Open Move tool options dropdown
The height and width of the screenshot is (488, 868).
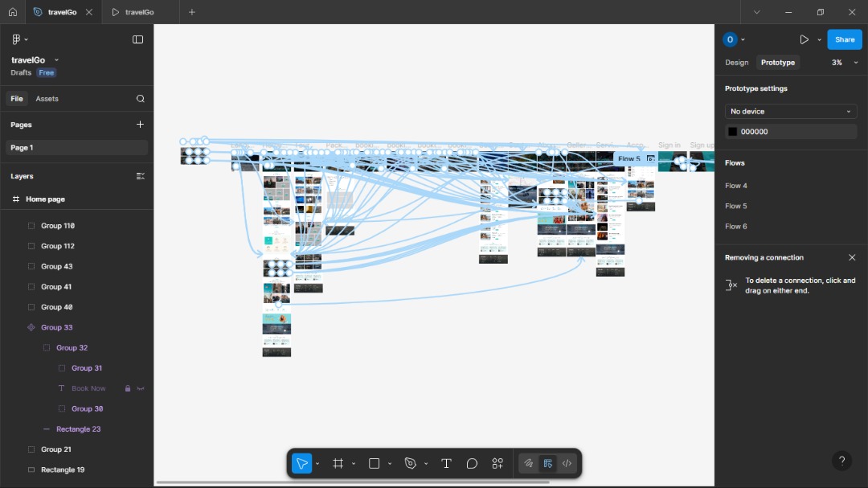pos(317,464)
